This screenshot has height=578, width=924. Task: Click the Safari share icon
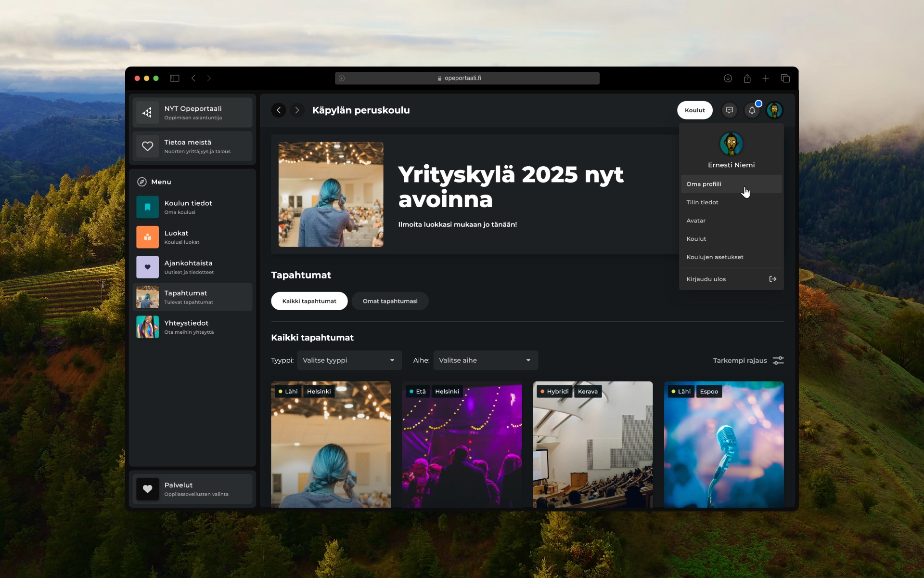click(x=747, y=78)
